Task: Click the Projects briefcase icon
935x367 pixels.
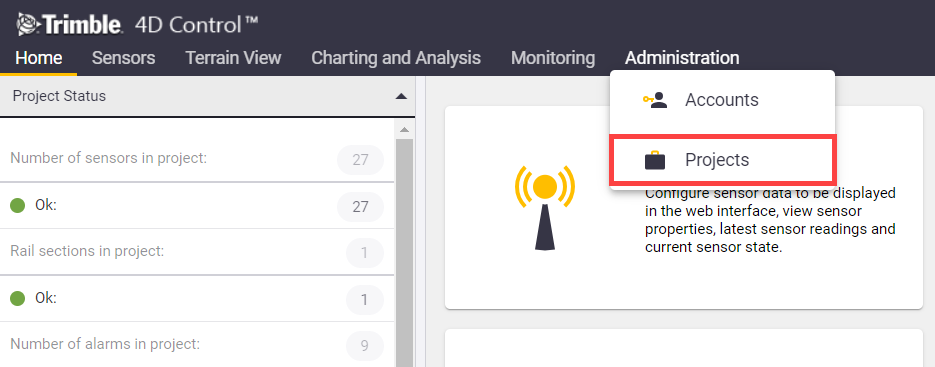Action: [x=655, y=161]
